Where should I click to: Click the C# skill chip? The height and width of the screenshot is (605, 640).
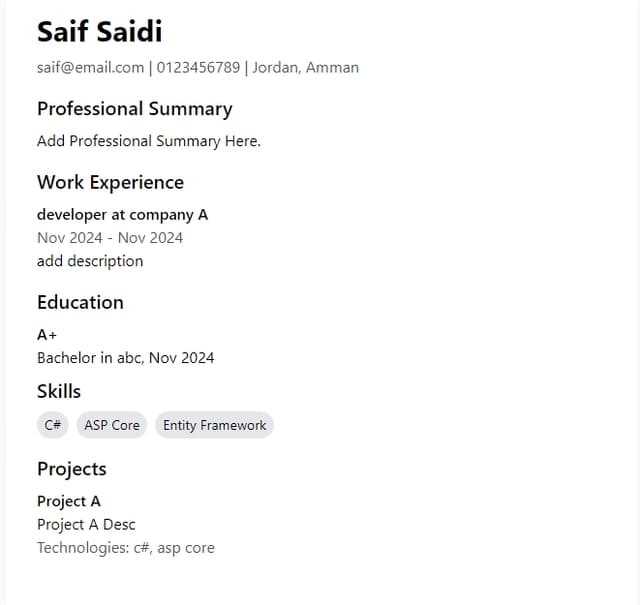click(53, 425)
